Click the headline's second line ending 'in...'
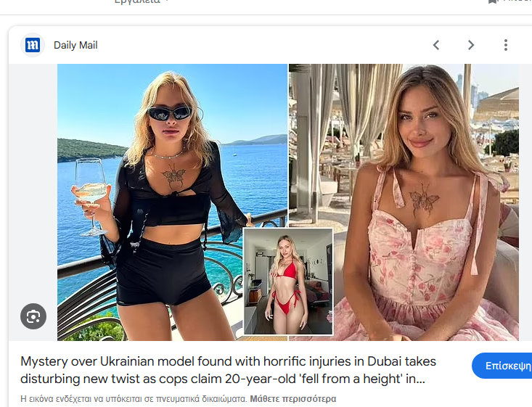The image size is (532, 407). tap(223, 379)
